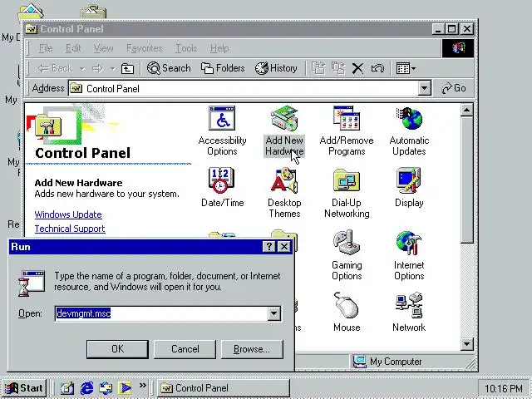The width and height of the screenshot is (532, 399).
Task: Click the Undo toolbar icon
Action: 377,68
